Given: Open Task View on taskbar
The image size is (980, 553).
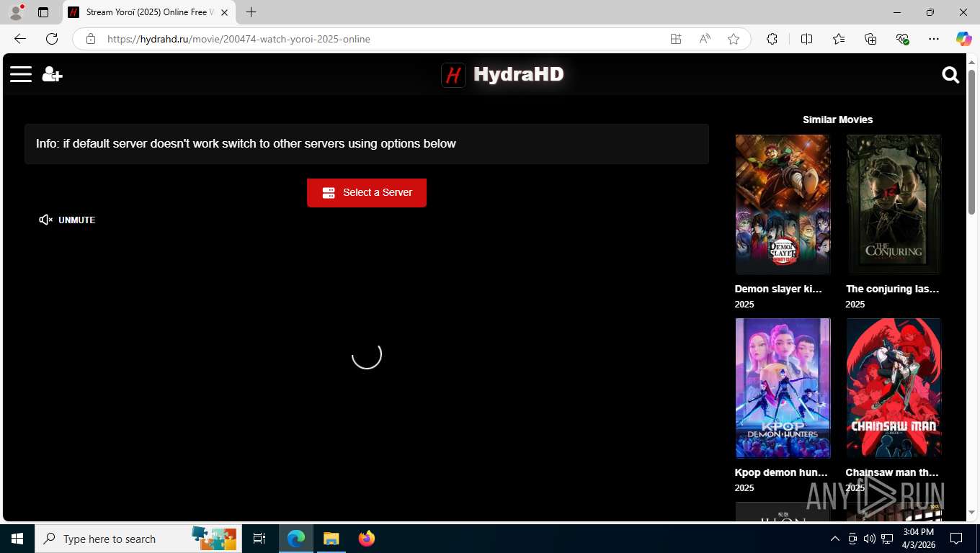Looking at the screenshot, I should tap(259, 539).
